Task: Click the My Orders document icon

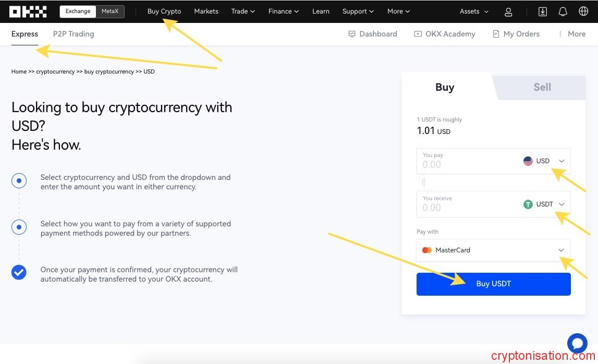Action: click(495, 33)
